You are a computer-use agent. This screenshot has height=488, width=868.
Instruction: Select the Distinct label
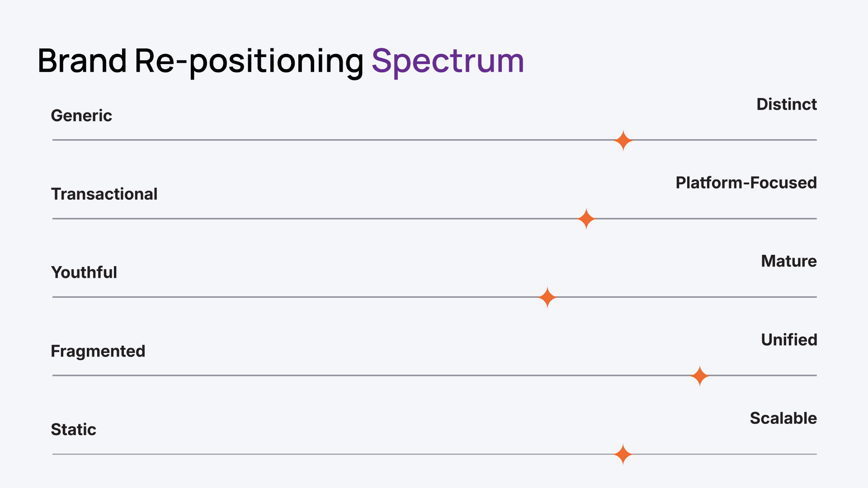[786, 104]
